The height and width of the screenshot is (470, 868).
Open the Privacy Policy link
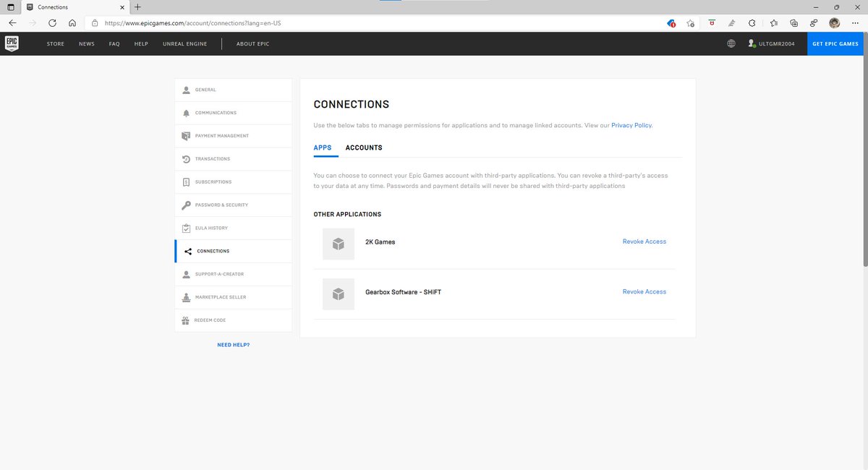pos(631,125)
